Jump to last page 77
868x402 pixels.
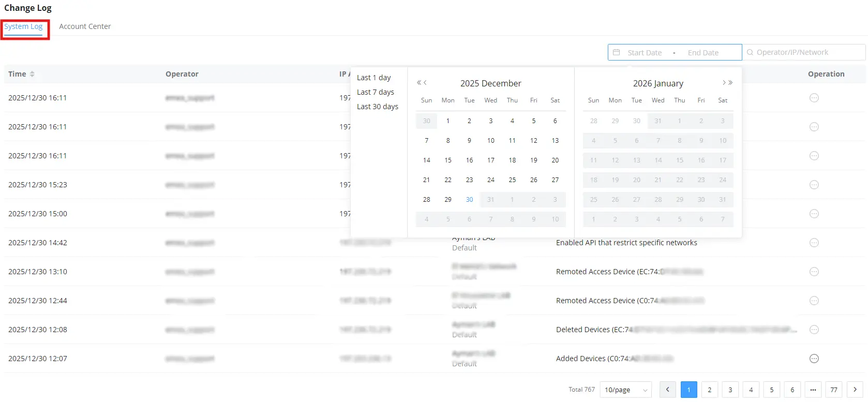coord(834,390)
